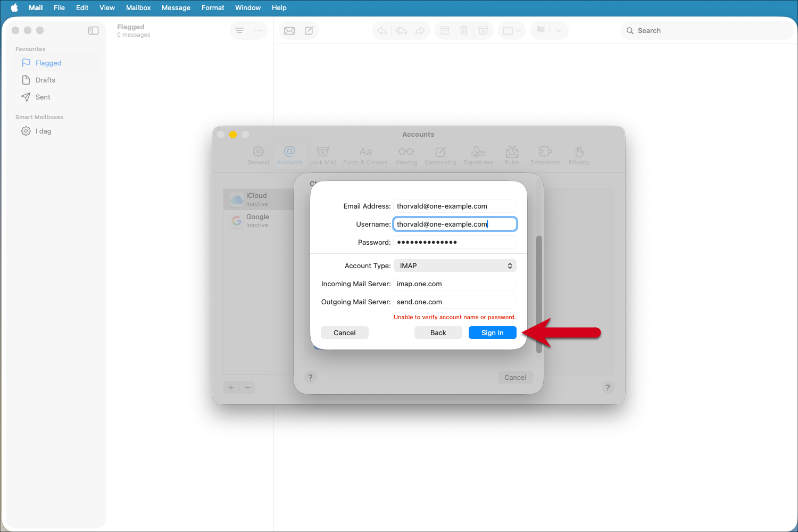Open the Extensions preferences pane
The height and width of the screenshot is (532, 798).
coord(545,155)
